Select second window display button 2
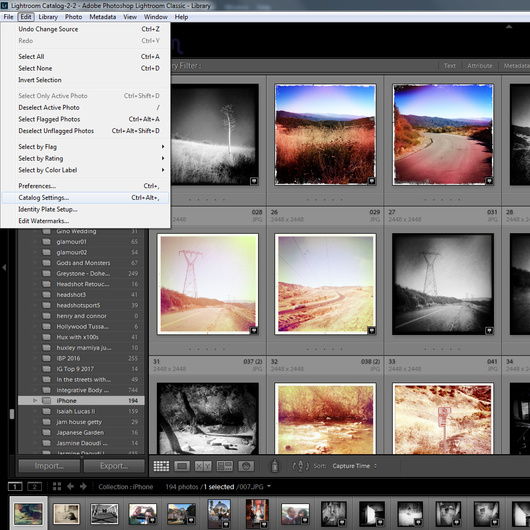This screenshot has width=530, height=530. pyautogui.click(x=34, y=487)
